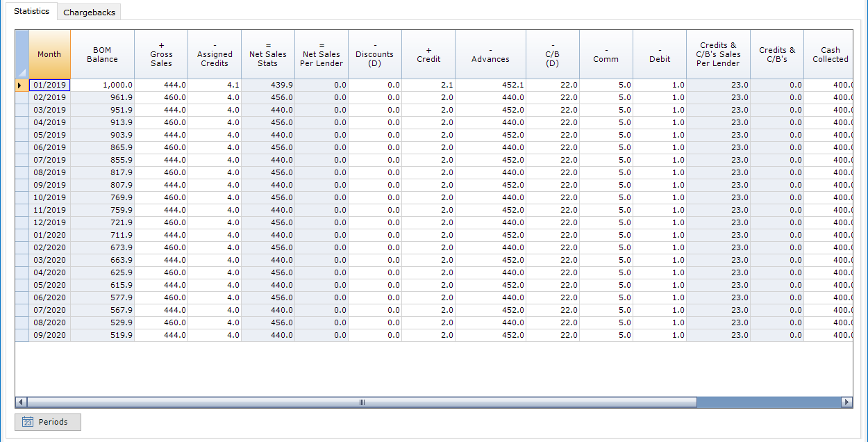Click the Cash Collected column header

click(830, 54)
